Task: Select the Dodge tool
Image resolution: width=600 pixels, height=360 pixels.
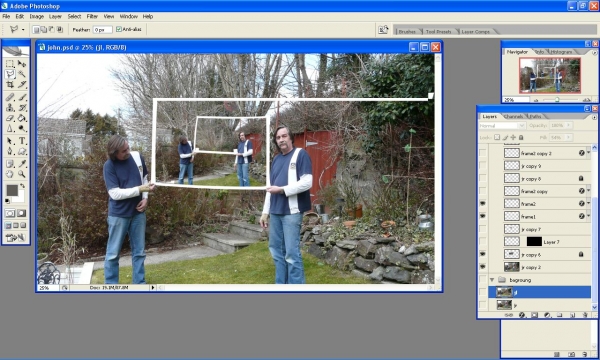Action: (x=22, y=129)
